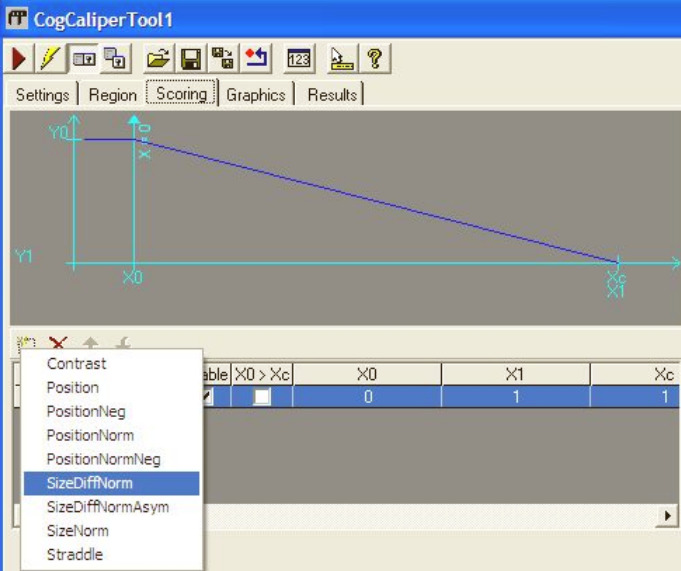Click the Y0 label on graph axis
Screen dimensions: 681x571
point(58,132)
